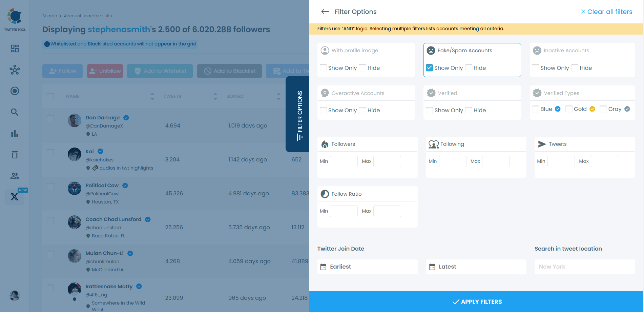Click the Followers flame icon
This screenshot has width=644, height=312.
325,144
